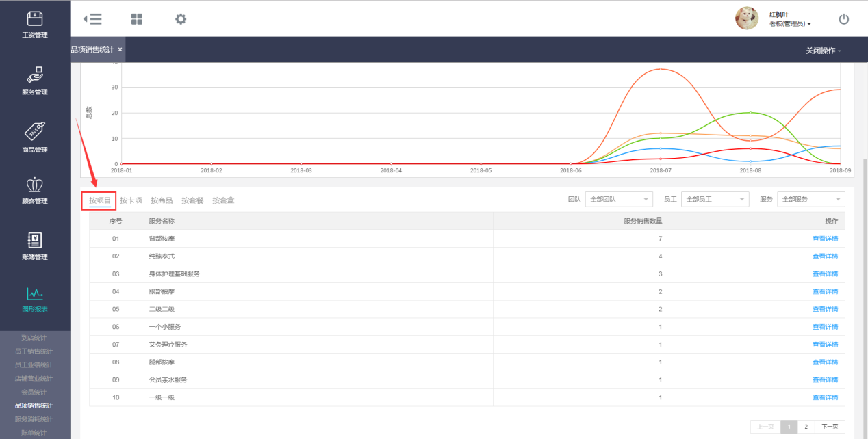Open 员工业绩统计 in sidebar submenu
868x439 pixels.
coord(34,364)
